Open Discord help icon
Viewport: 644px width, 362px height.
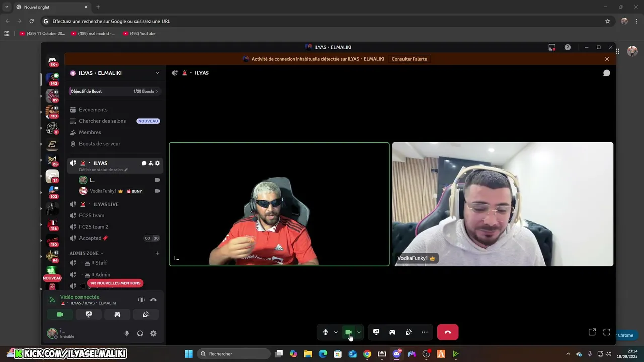(568, 47)
